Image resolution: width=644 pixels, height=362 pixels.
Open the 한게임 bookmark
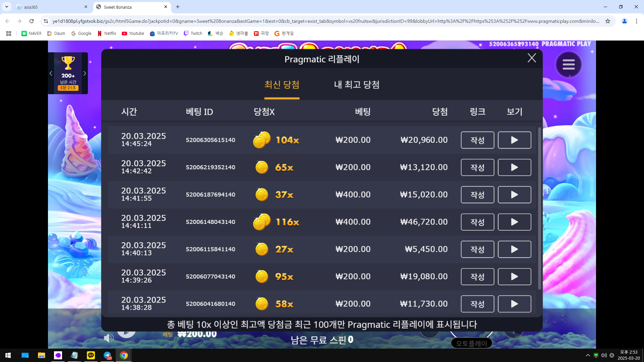tap(284, 34)
